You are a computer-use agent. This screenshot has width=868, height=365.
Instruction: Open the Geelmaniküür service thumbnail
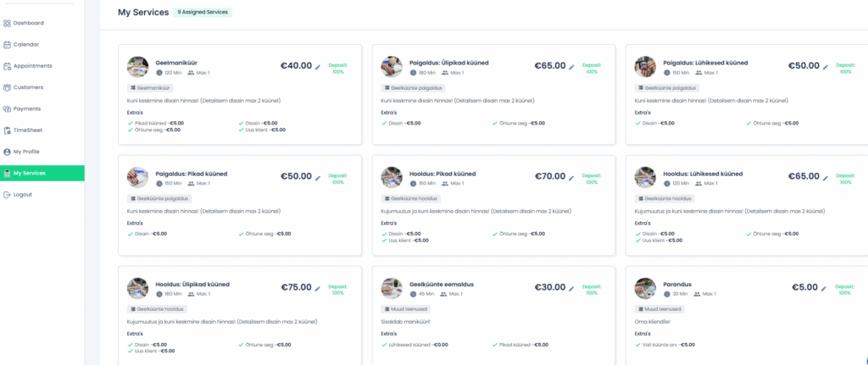(x=137, y=67)
